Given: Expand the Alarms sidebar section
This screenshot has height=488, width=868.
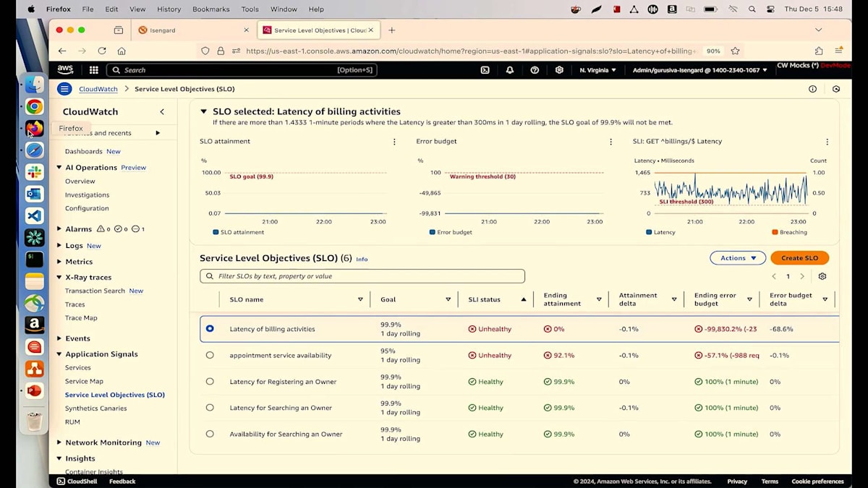Looking at the screenshot, I should (x=59, y=228).
